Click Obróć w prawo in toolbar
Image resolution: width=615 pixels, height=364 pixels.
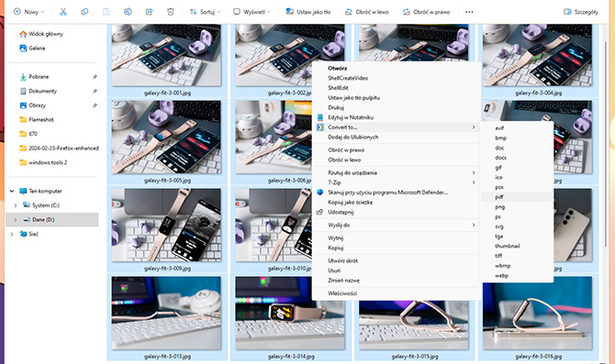pos(426,12)
